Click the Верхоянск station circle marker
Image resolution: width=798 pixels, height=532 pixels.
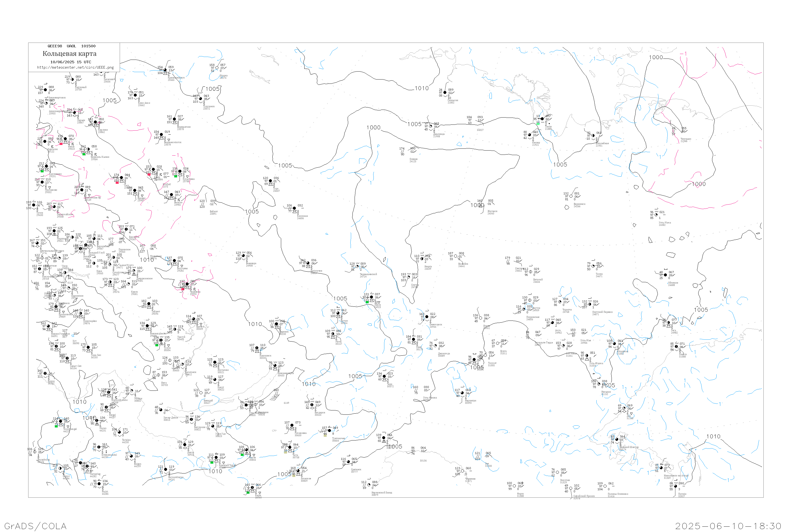coord(571,197)
